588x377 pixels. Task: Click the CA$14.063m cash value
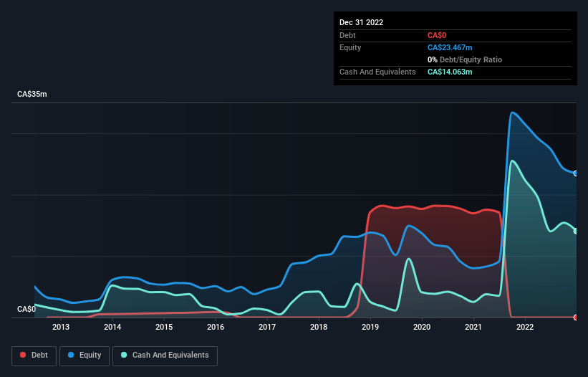[450, 72]
